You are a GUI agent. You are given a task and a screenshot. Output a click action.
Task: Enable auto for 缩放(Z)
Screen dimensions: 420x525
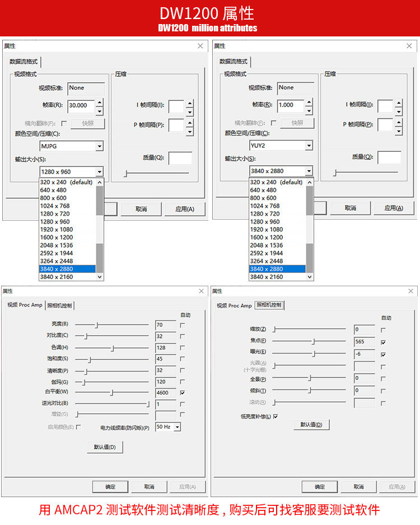(x=383, y=330)
